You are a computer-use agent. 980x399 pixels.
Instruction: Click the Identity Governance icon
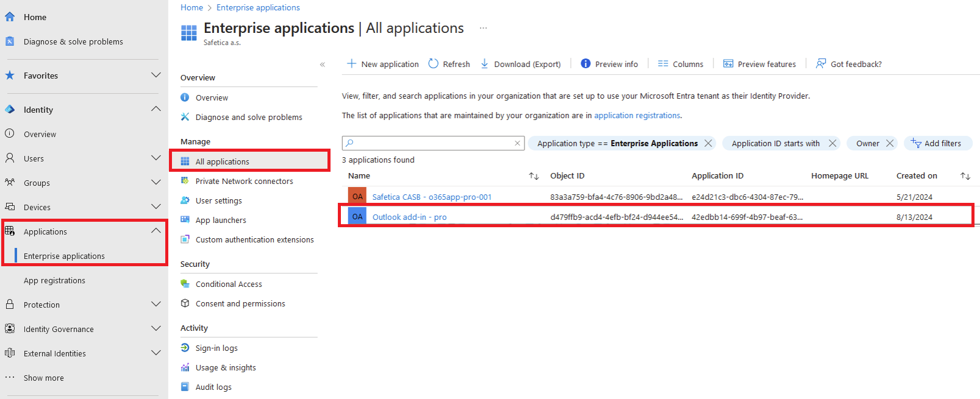(10, 328)
